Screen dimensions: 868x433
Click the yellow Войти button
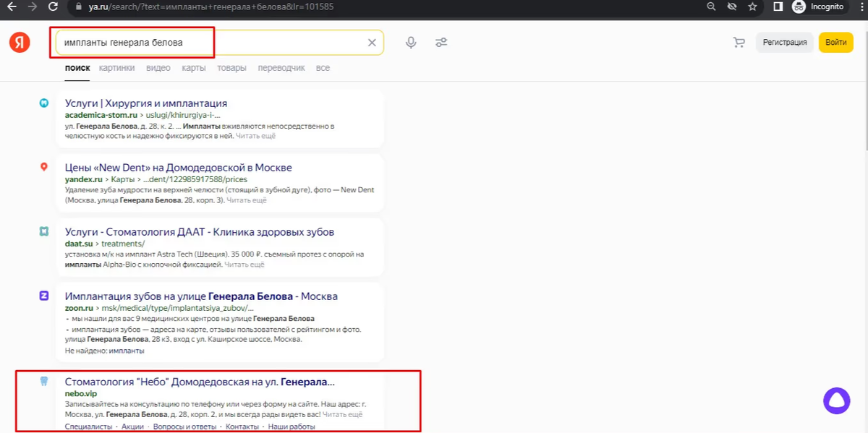(835, 43)
